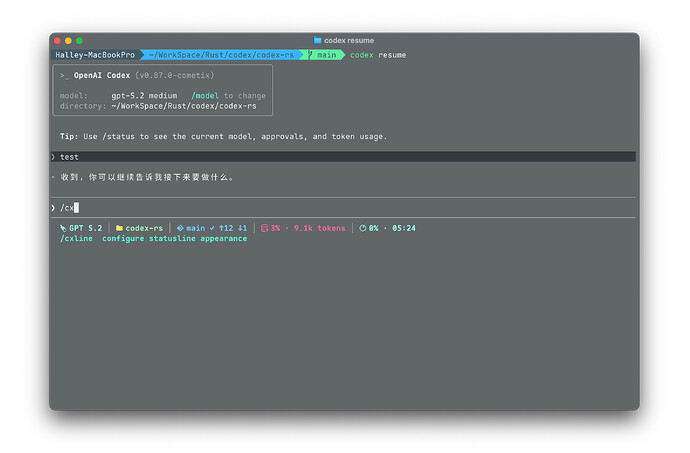Click the 3% context usage value
690x453 pixels.
coord(275,228)
